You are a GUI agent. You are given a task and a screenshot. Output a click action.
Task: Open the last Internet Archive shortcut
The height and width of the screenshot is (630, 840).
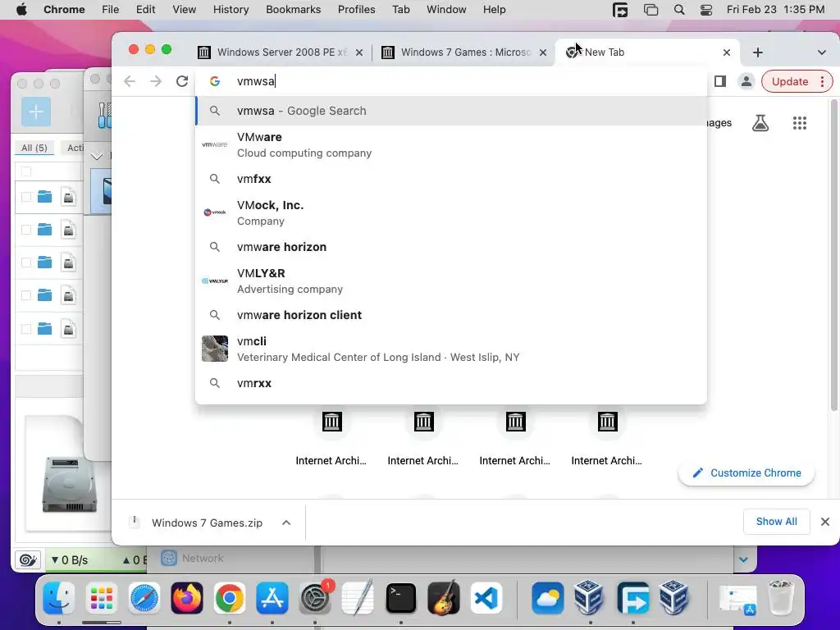[607, 438]
